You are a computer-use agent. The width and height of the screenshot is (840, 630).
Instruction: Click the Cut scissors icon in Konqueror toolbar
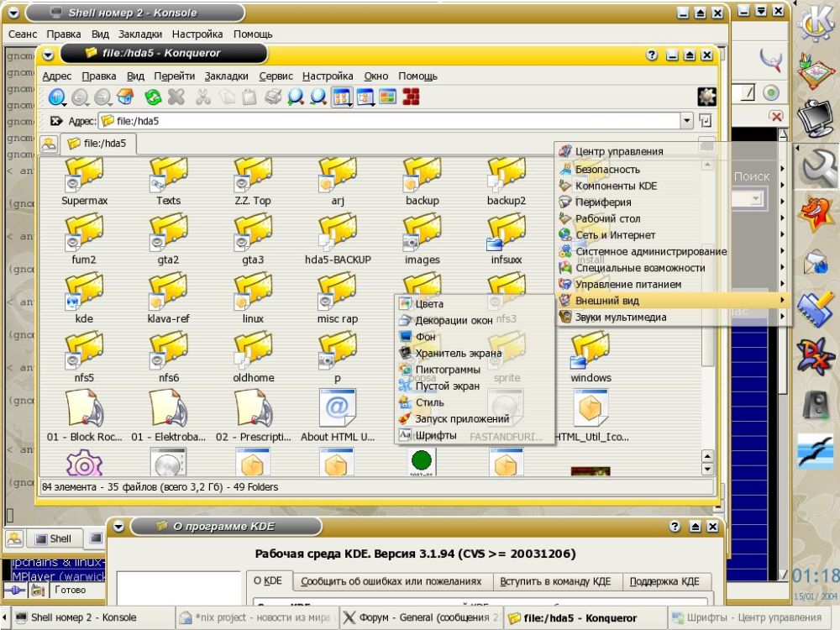[203, 97]
